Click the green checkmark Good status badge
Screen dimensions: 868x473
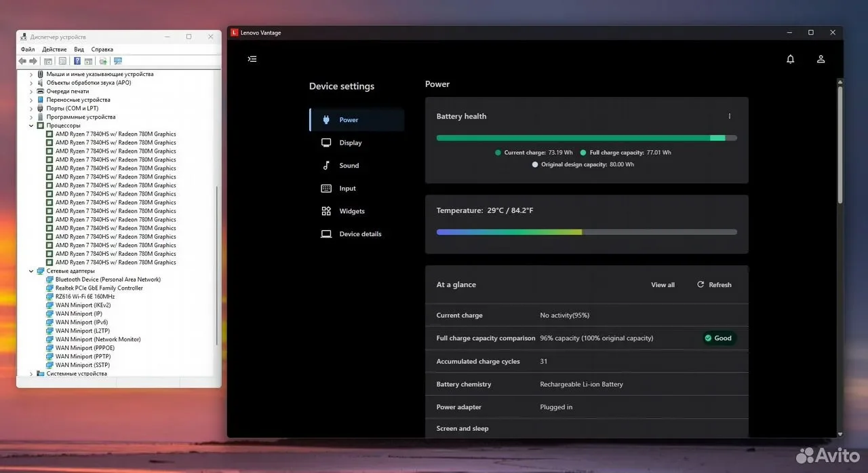tap(719, 338)
